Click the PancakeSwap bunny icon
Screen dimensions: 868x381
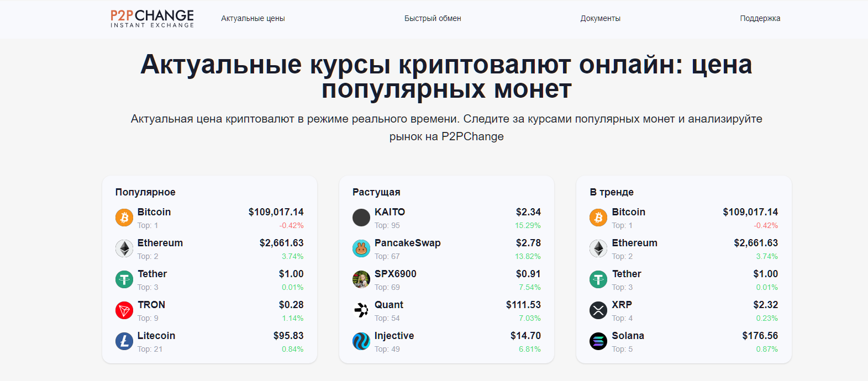tap(361, 248)
